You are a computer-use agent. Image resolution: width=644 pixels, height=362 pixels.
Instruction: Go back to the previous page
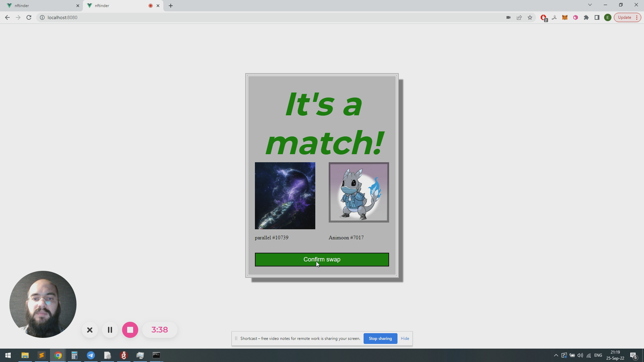pos(7,17)
